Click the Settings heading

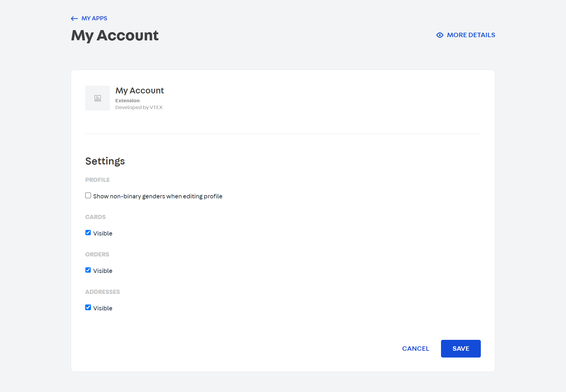pos(105,161)
